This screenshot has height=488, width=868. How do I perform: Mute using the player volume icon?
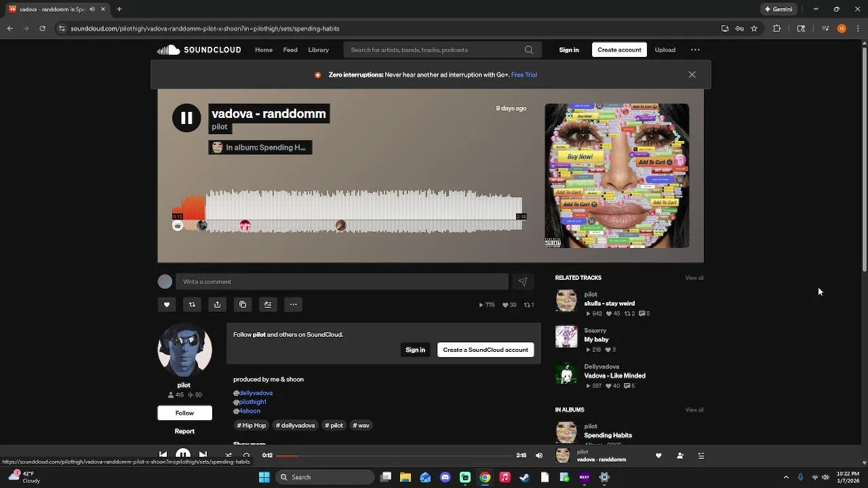click(539, 455)
